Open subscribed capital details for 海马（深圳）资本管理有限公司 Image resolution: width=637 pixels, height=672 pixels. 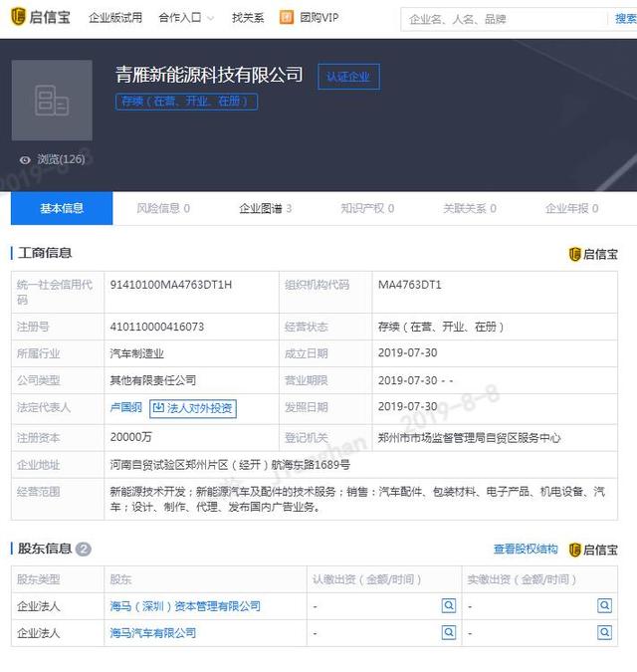pos(449,605)
